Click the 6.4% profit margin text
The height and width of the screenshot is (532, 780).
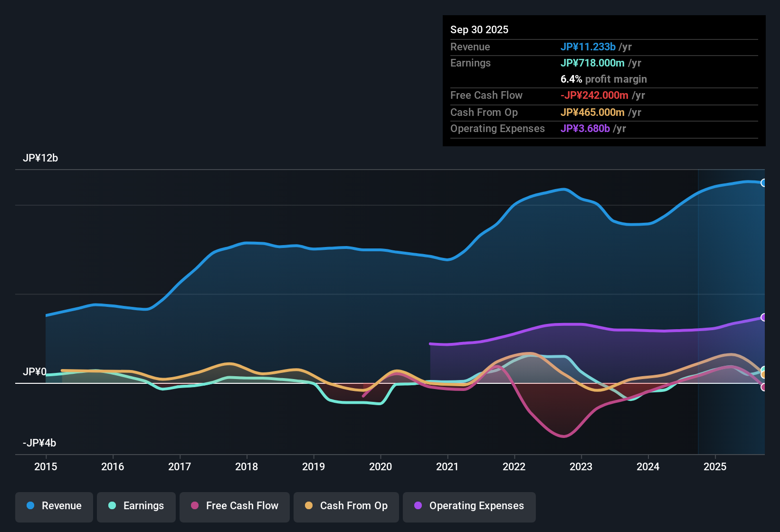coord(604,79)
